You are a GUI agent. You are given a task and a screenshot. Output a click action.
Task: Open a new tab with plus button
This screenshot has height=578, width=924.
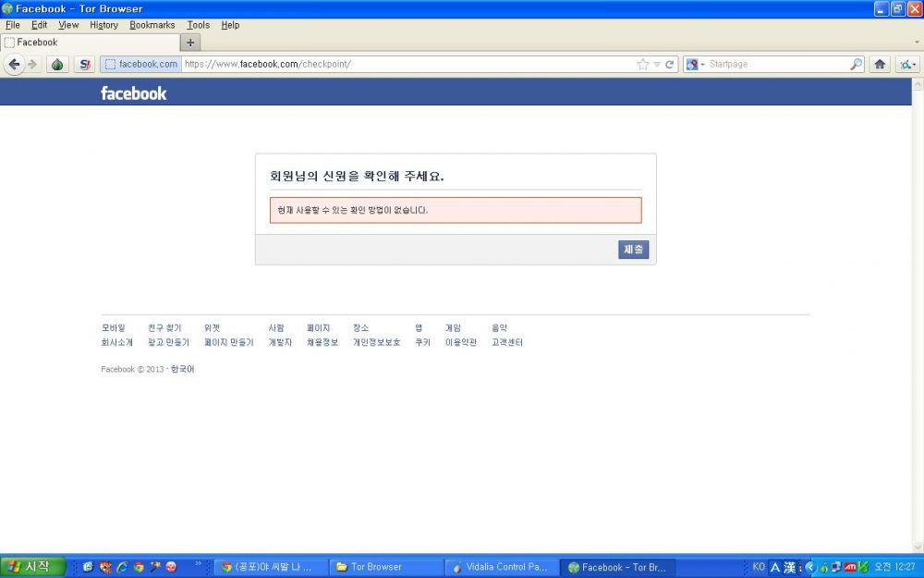coord(190,43)
